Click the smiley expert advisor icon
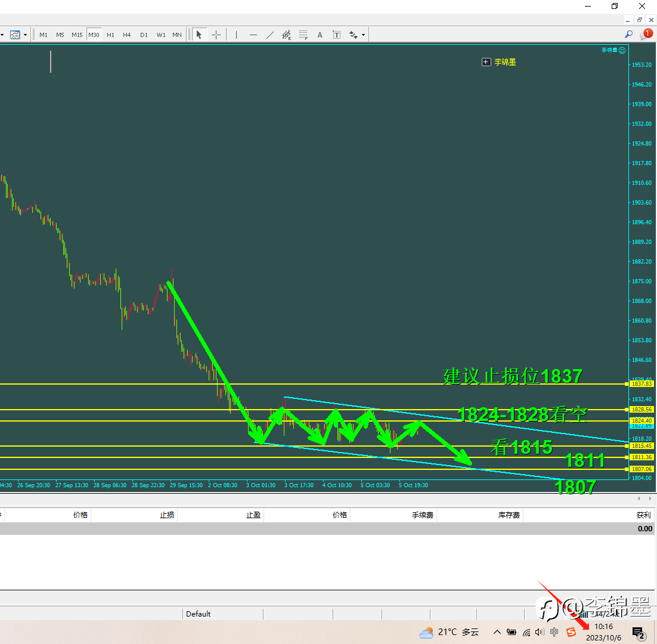This screenshot has height=644, width=657. pos(622,50)
